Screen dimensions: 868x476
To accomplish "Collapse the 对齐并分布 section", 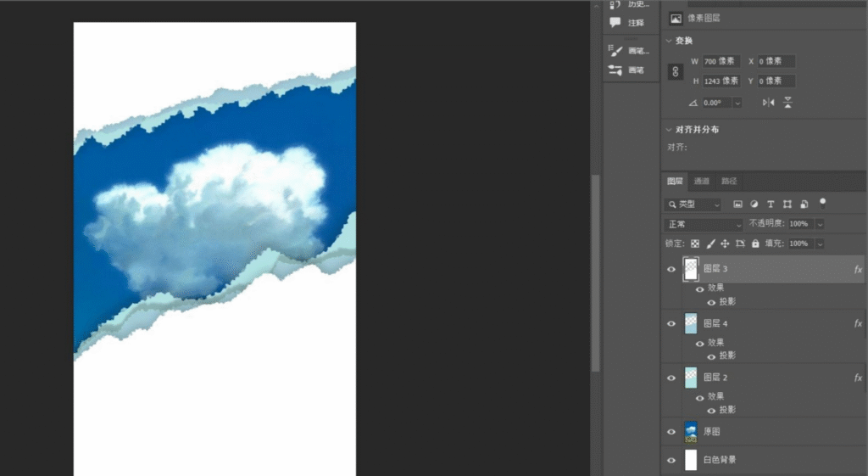I will [x=669, y=129].
